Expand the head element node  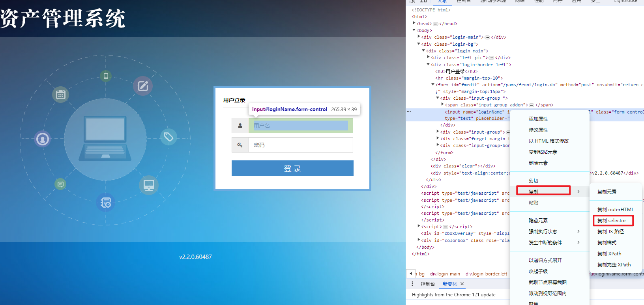(414, 23)
